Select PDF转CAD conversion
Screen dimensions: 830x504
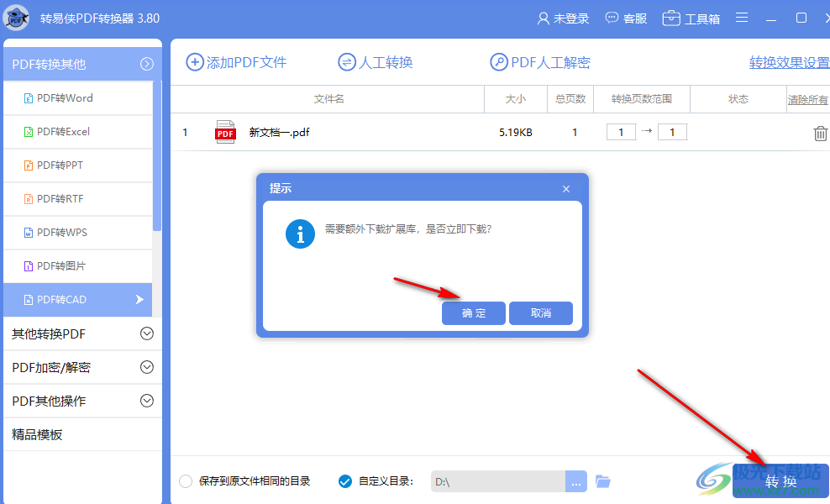(78, 300)
